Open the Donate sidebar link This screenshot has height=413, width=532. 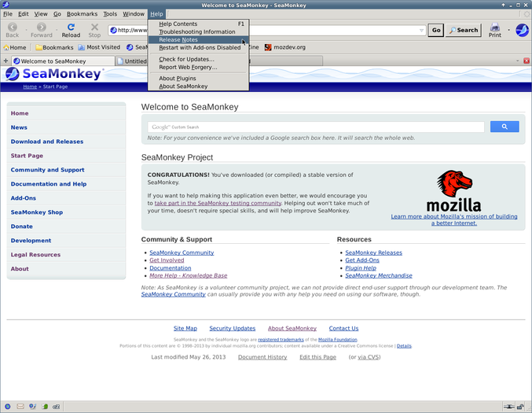tap(22, 227)
